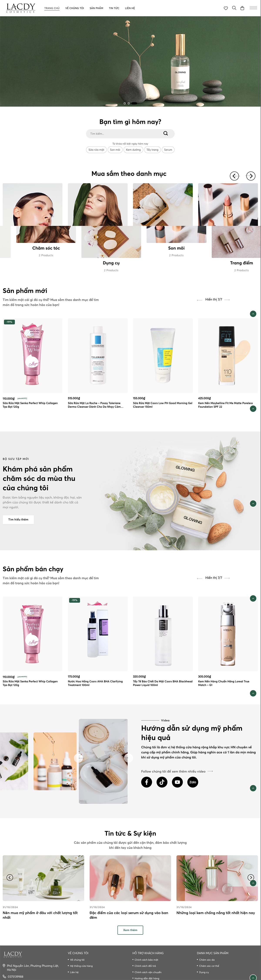Image resolution: width=261 pixels, height=980 pixels.
Task: Click next arrow on news carousel
Action: pos(251,877)
